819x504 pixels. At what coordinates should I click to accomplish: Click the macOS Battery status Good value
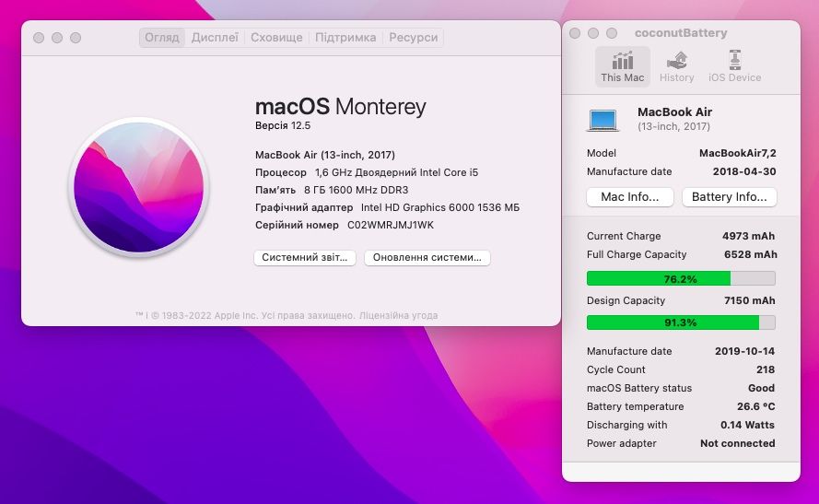pos(761,388)
